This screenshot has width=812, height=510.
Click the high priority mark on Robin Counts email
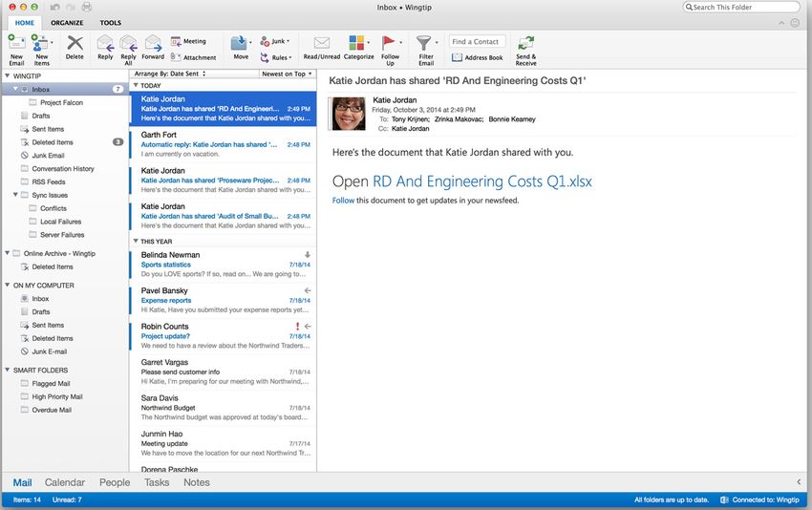click(x=297, y=327)
